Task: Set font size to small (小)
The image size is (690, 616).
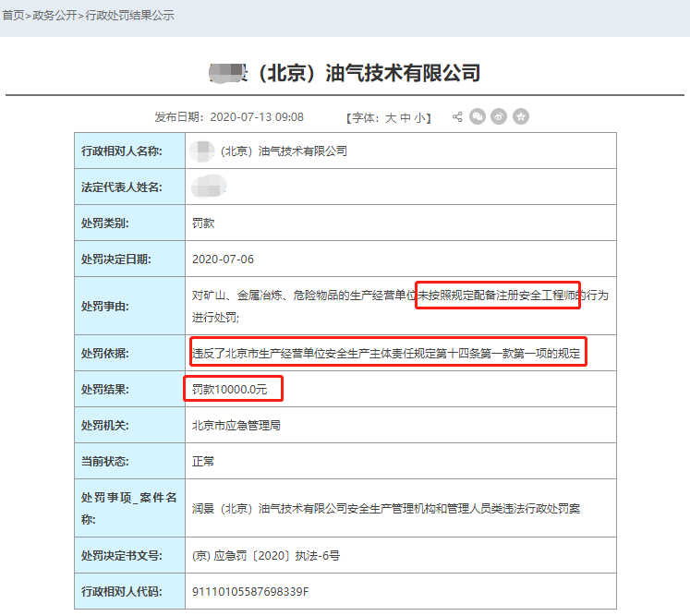Action: 420,117
